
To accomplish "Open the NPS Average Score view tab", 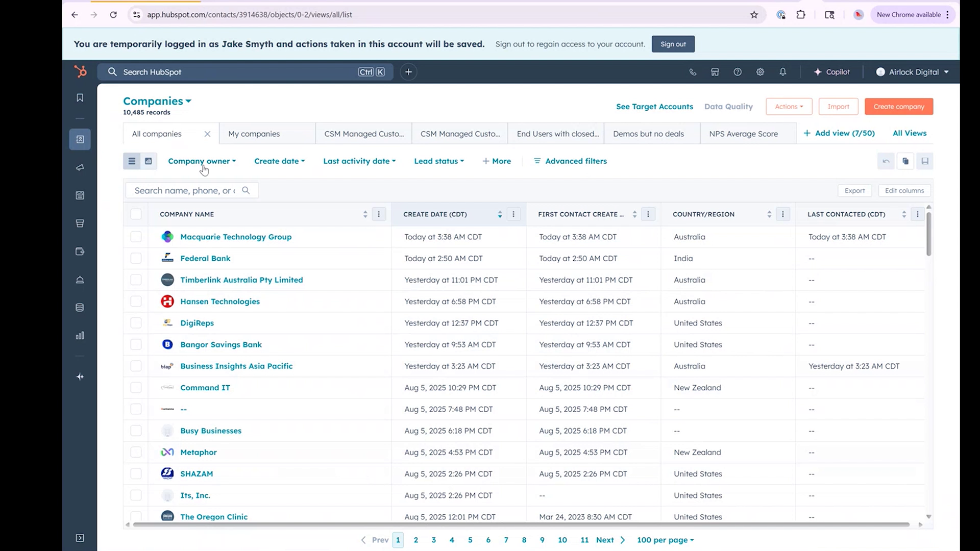I will pos(743,133).
